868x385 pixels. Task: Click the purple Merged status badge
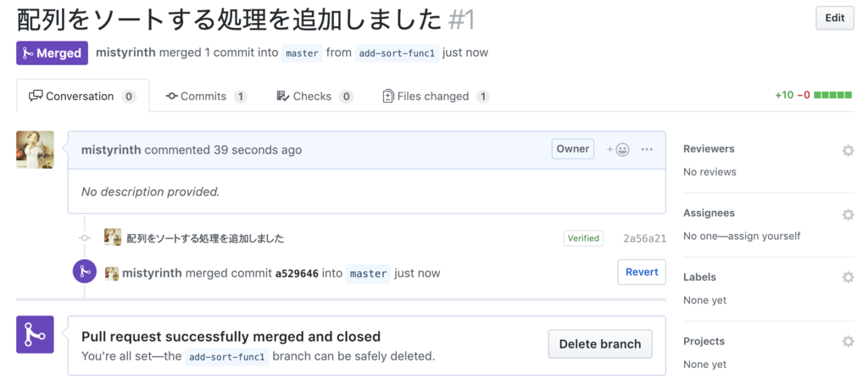52,53
